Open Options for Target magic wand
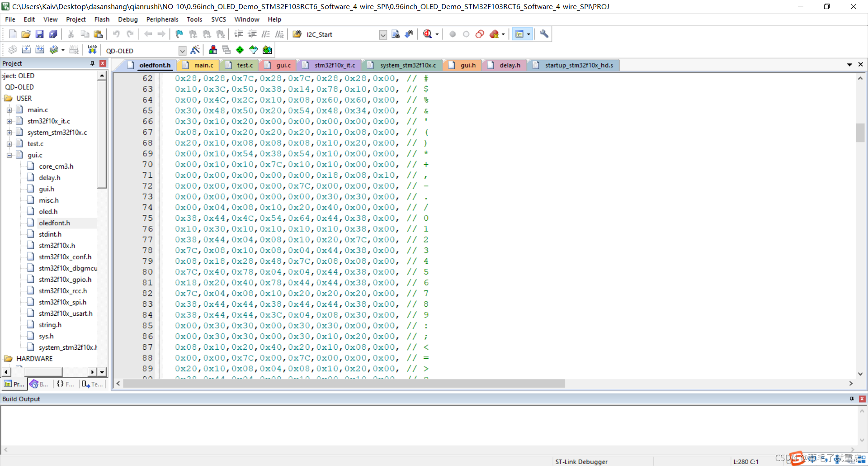 [195, 50]
